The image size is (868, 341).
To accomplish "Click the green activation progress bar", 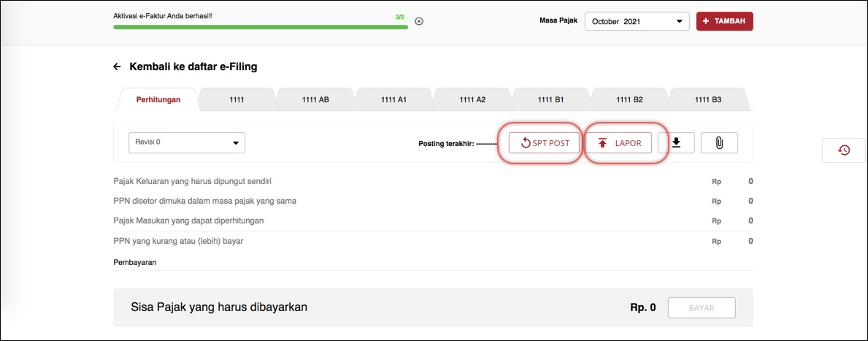I will pos(260,27).
